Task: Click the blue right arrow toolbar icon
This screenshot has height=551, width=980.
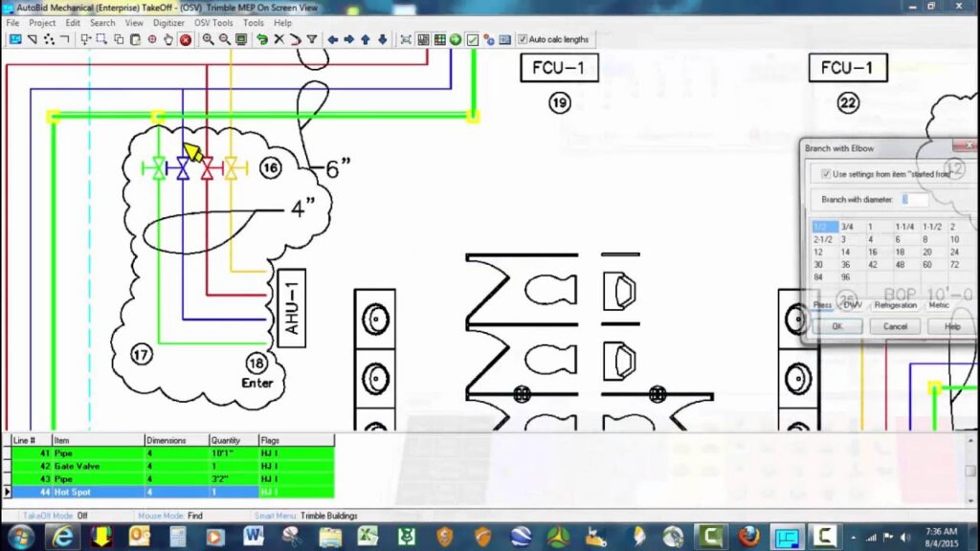Action: coord(348,39)
